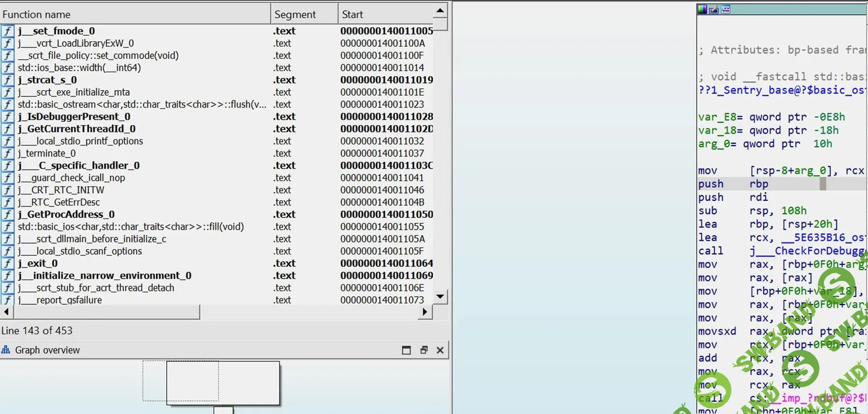Click the right arrow of horizontal scrollbar
Screen dimensions: 868x414
pyautogui.click(x=426, y=311)
